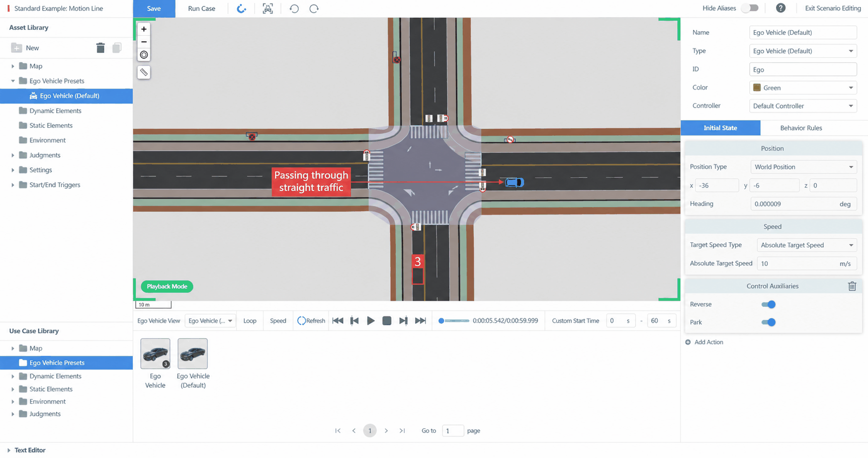
Task: Click the blue ego car on the map
Action: pos(514,182)
